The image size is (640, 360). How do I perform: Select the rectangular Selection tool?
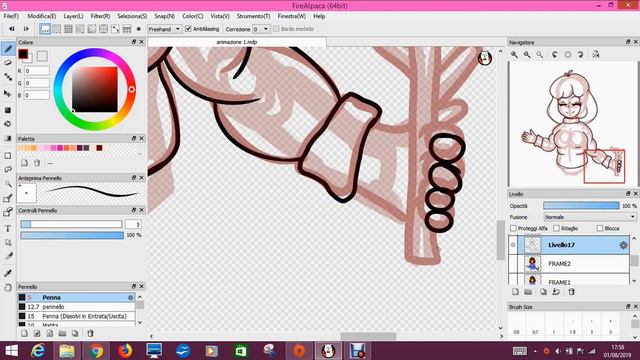[x=8, y=156]
